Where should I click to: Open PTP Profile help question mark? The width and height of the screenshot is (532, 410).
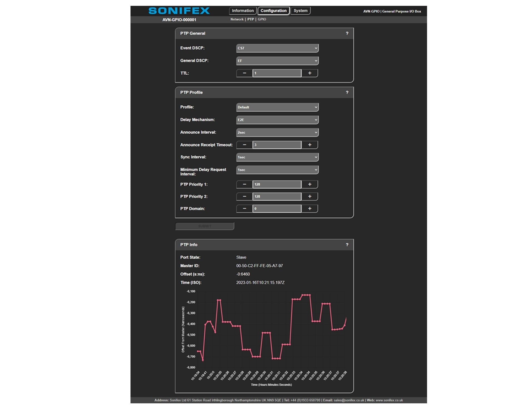(x=347, y=92)
